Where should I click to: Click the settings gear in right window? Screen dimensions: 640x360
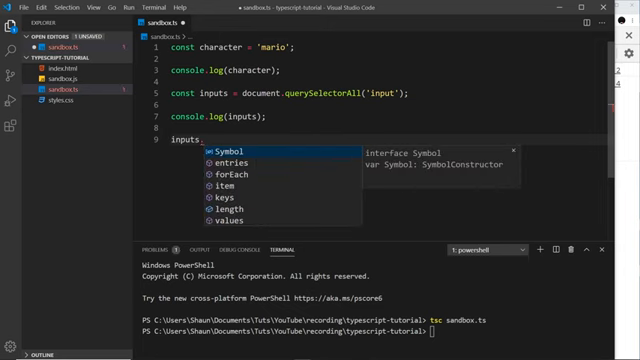click(x=629, y=53)
